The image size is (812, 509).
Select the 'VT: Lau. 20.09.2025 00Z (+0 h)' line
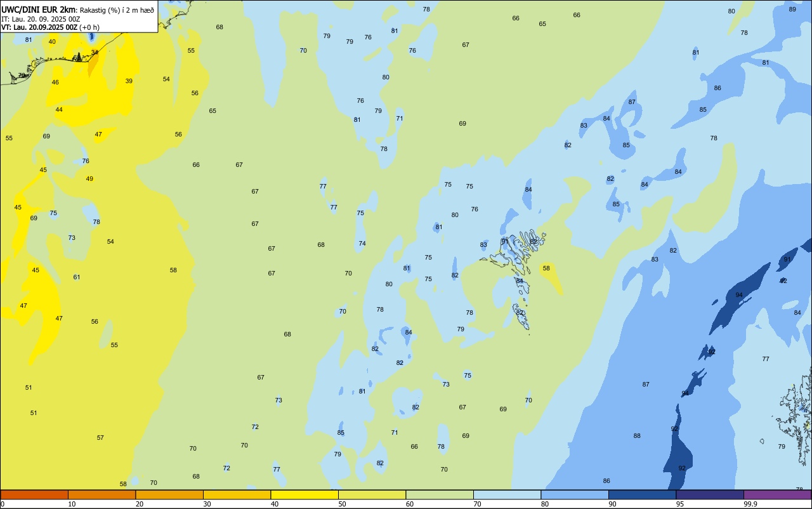(50, 27)
